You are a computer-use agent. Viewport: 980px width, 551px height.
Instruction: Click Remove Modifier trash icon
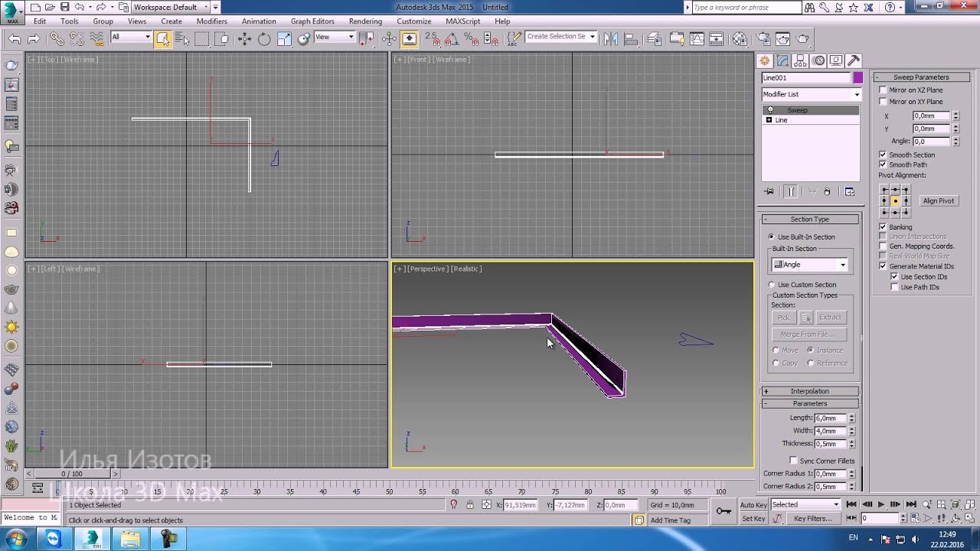[827, 191]
